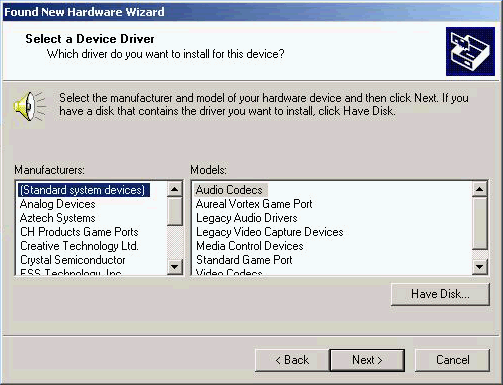Click the hardware wizard icon in header
Screen dimensions: 503x385
(x=470, y=52)
